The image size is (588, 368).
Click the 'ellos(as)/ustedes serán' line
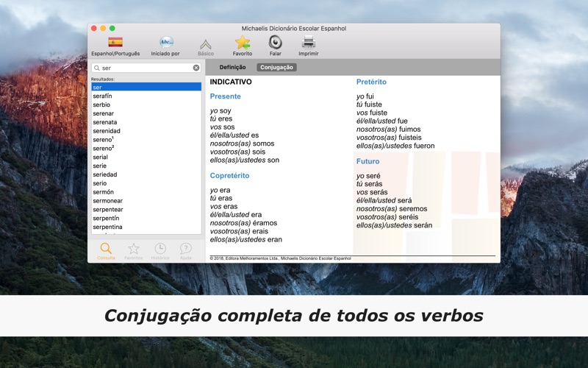(x=394, y=225)
